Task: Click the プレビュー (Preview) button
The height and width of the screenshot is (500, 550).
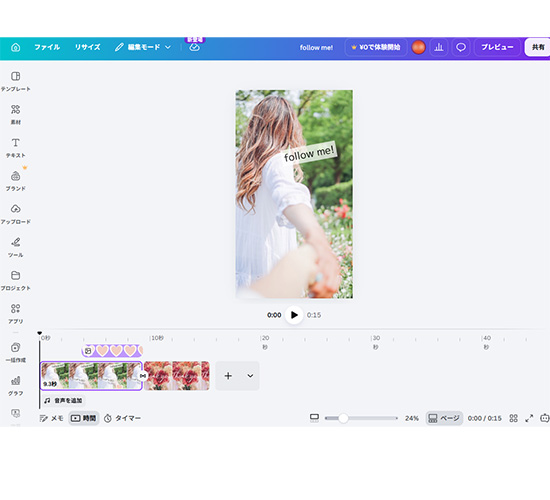Action: click(497, 47)
